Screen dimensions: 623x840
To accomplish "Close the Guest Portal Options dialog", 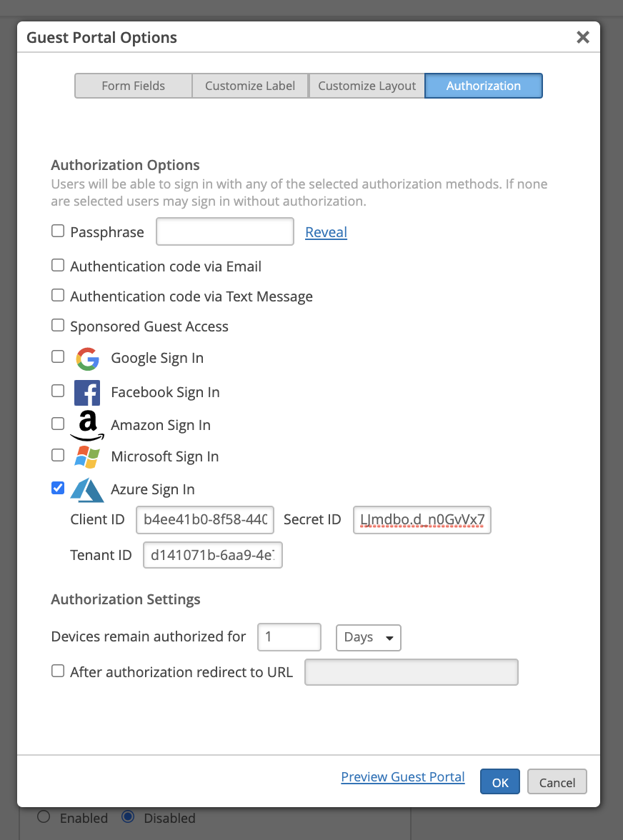I will 583,38.
